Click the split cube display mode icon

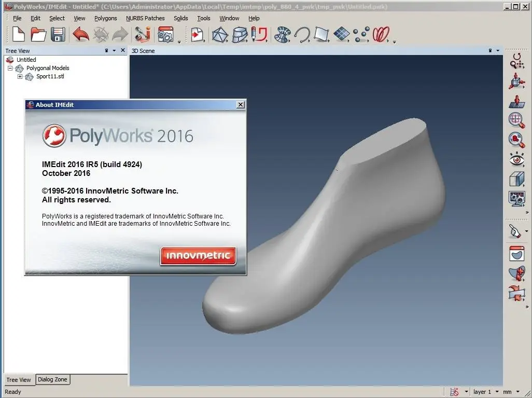(x=517, y=179)
